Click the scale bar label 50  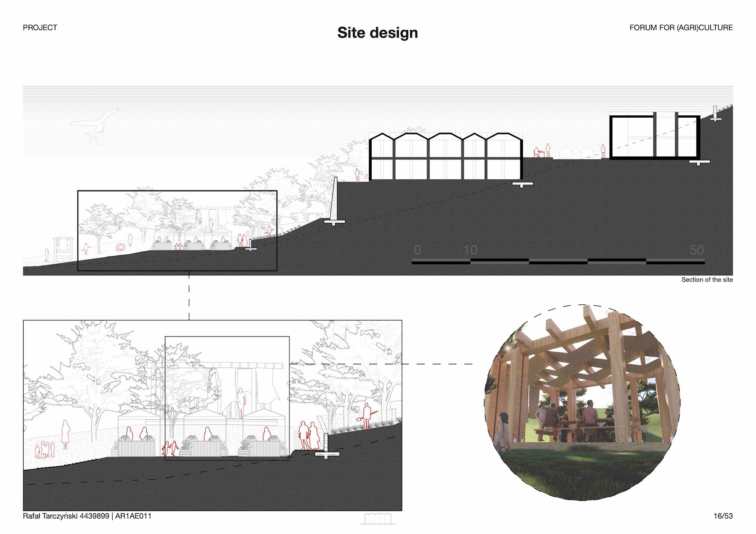[x=697, y=250]
